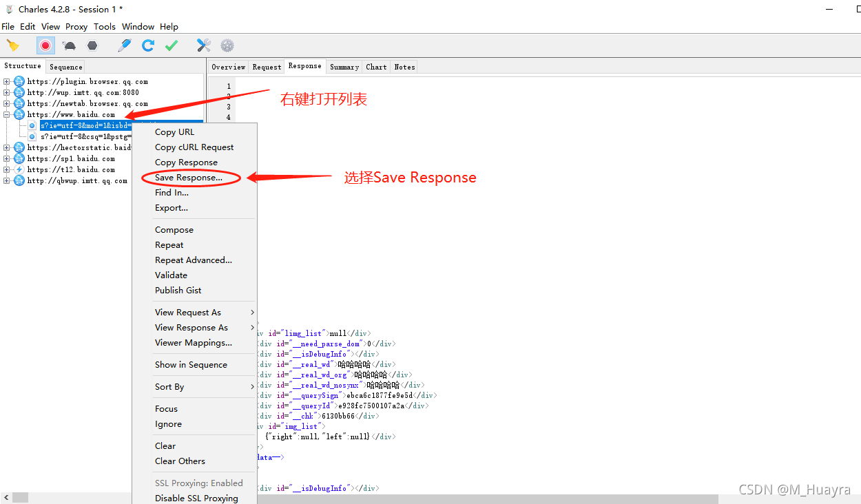Viewport: 861px width, 504px height.
Task: Open the View Request As submenu
Action: click(x=194, y=313)
